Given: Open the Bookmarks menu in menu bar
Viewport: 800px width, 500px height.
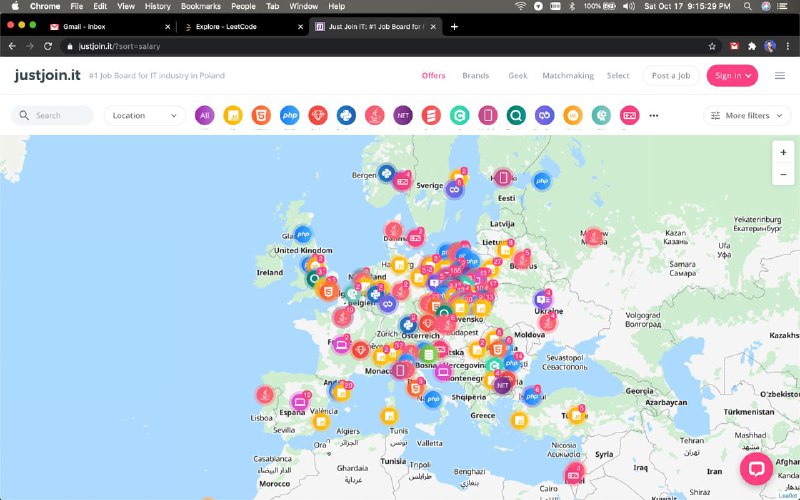Looking at the screenshot, I should coord(201,6).
